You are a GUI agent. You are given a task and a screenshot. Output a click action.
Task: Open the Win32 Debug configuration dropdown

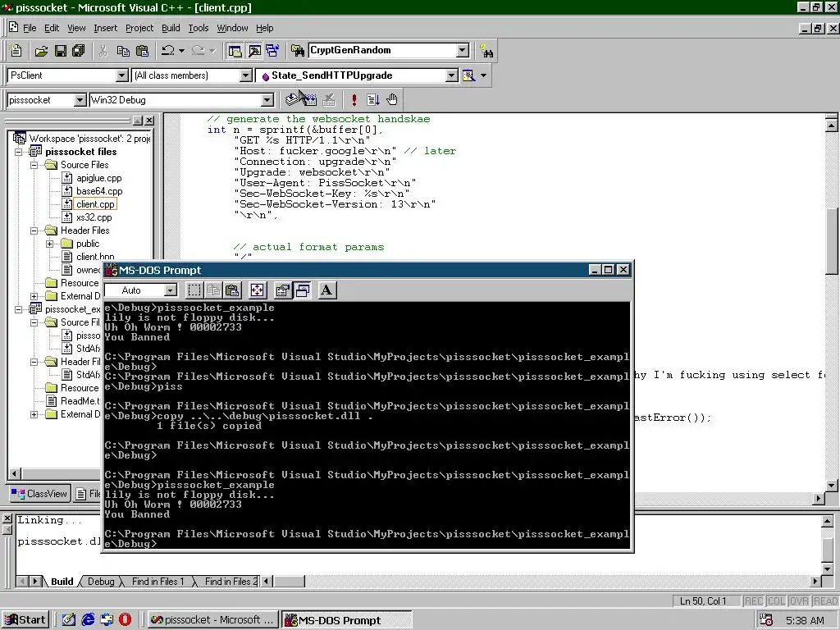click(x=267, y=100)
